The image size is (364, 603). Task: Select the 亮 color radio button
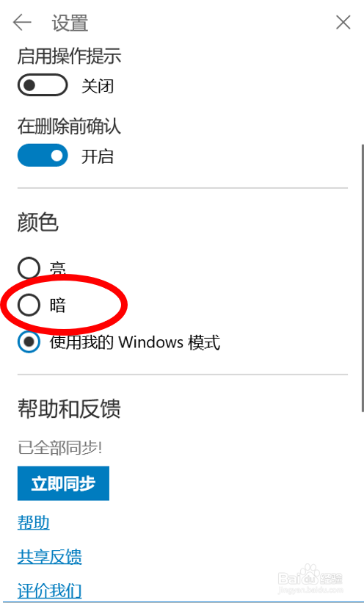(x=29, y=268)
